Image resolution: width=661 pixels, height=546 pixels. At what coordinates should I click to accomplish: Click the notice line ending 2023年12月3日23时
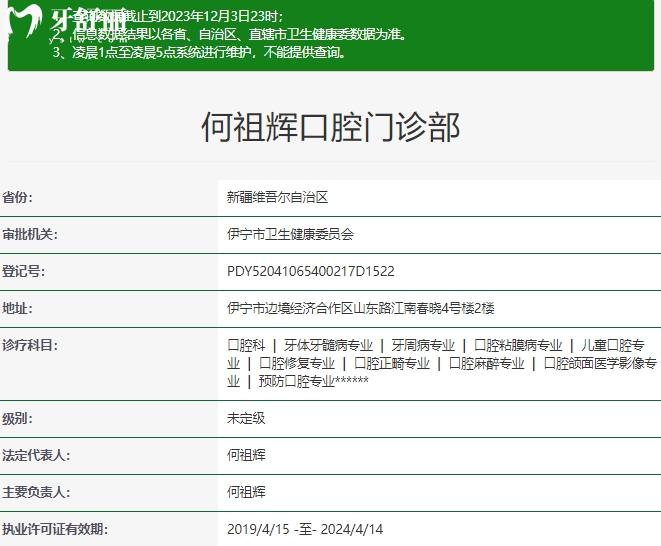click(168, 16)
